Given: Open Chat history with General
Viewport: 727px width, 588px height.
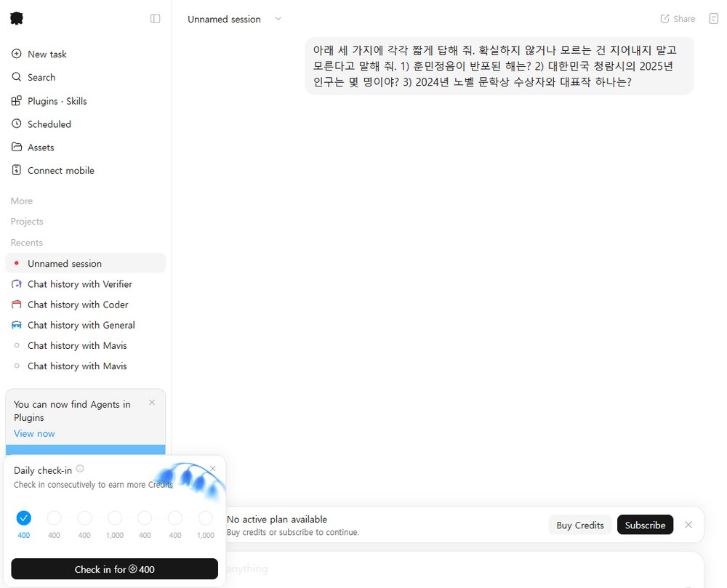Looking at the screenshot, I should point(85,325).
